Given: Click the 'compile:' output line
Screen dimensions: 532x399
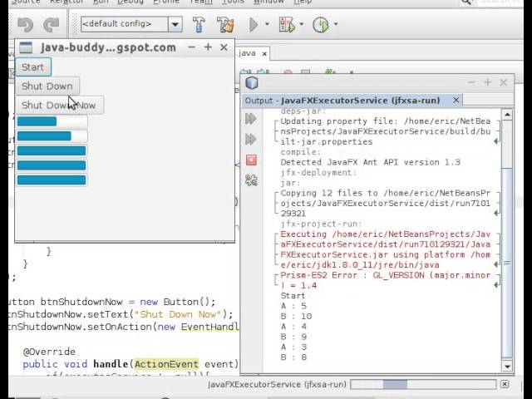Looking at the screenshot, I should click(300, 152).
